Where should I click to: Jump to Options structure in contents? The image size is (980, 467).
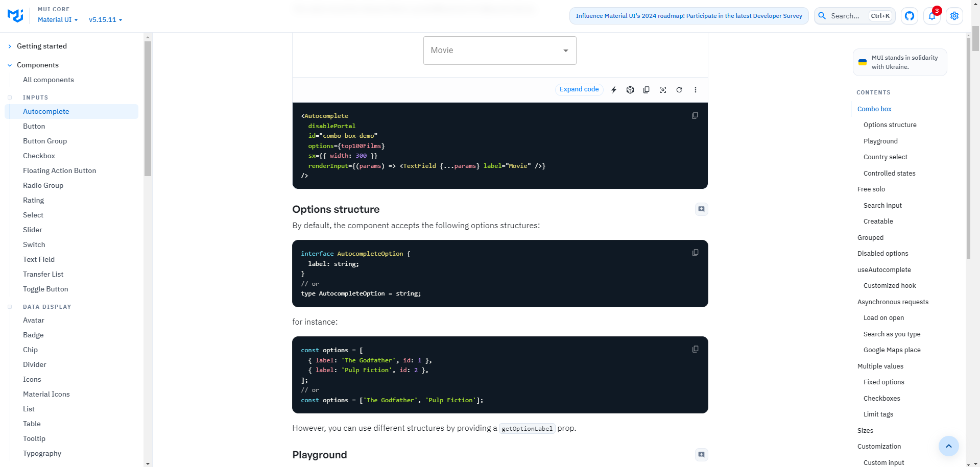[890, 125]
